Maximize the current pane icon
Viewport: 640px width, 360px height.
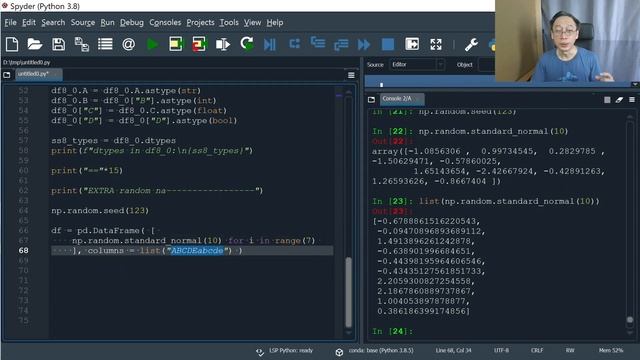pos(412,44)
